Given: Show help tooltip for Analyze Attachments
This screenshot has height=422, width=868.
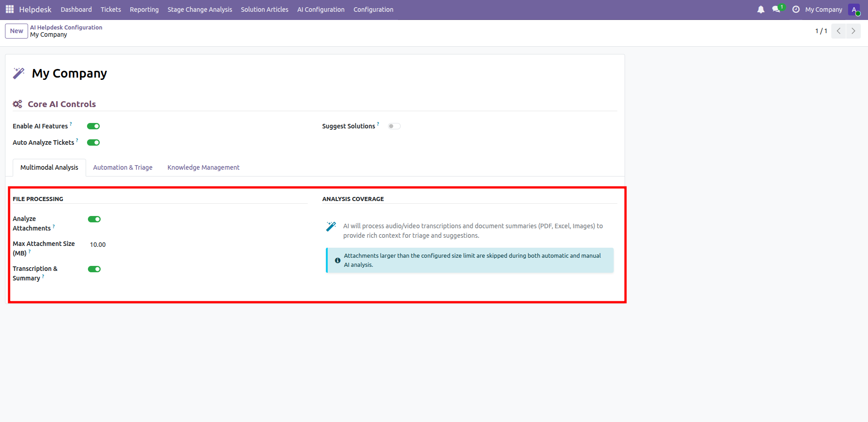Looking at the screenshot, I should tap(53, 226).
